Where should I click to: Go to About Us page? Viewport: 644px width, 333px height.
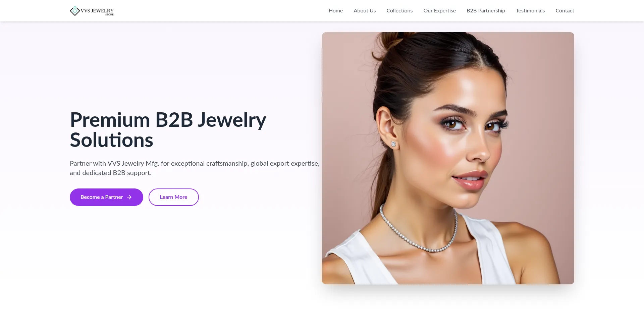[x=365, y=11]
